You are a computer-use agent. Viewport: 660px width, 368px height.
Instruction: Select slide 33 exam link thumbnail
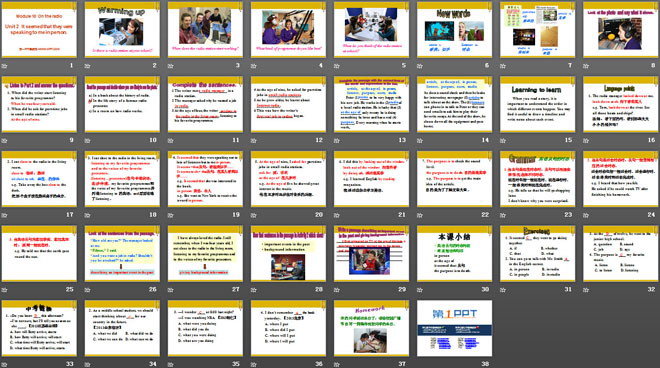click(x=39, y=328)
